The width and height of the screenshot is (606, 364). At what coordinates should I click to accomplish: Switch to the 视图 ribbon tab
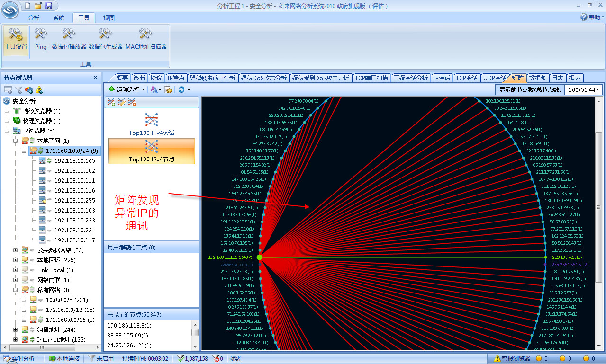109,18
